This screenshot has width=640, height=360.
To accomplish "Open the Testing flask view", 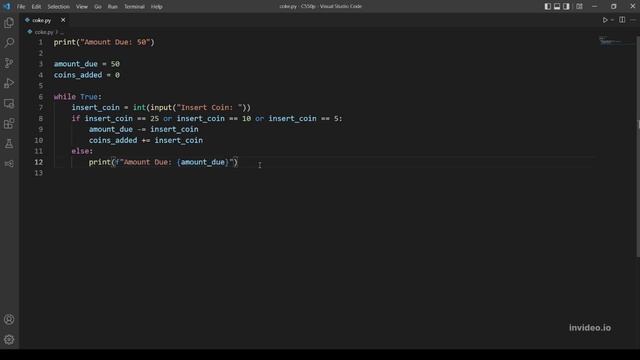I will tap(9, 143).
